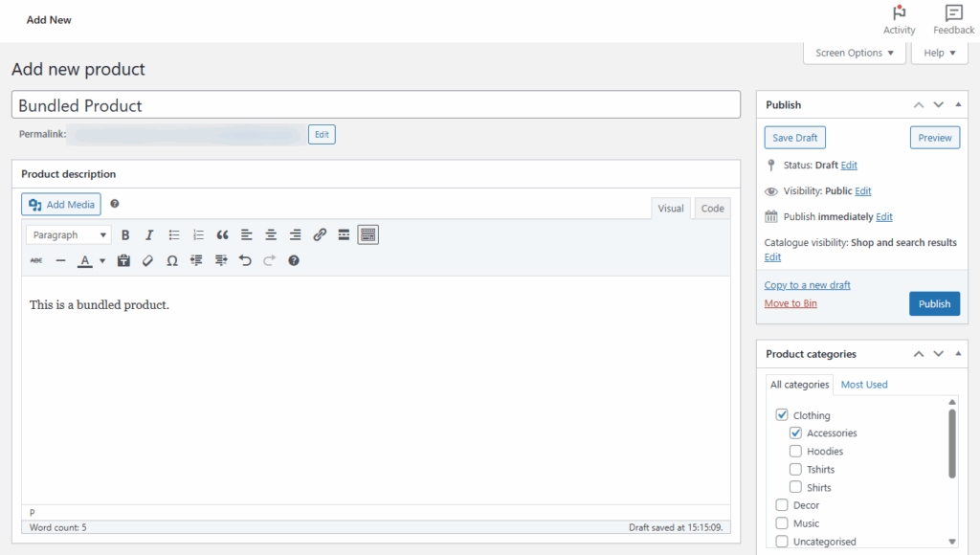This screenshot has height=555, width=980.
Task: Insert a special character with omega icon
Action: click(x=172, y=260)
